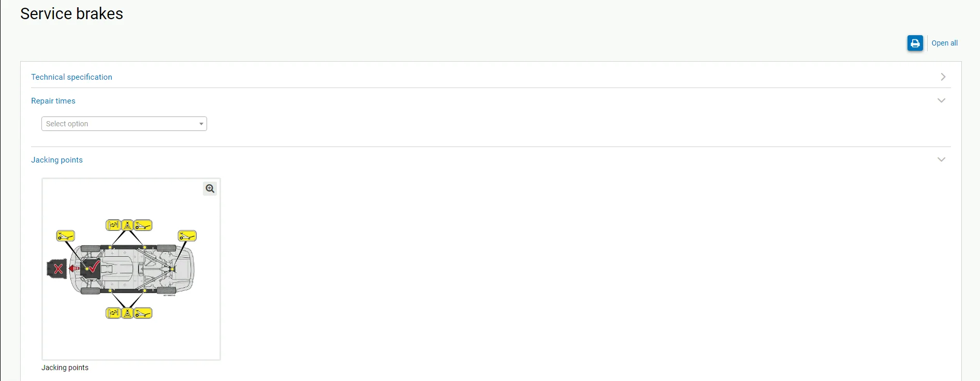Viewport: 980px width, 381px height.
Task: Click the top trolley jack icon in diagram
Action: [x=143, y=225]
